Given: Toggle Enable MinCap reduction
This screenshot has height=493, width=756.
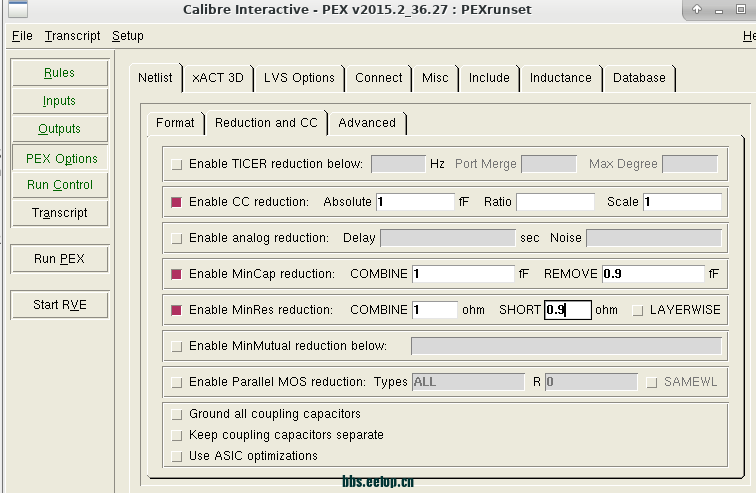Looking at the screenshot, I should pos(177,274).
